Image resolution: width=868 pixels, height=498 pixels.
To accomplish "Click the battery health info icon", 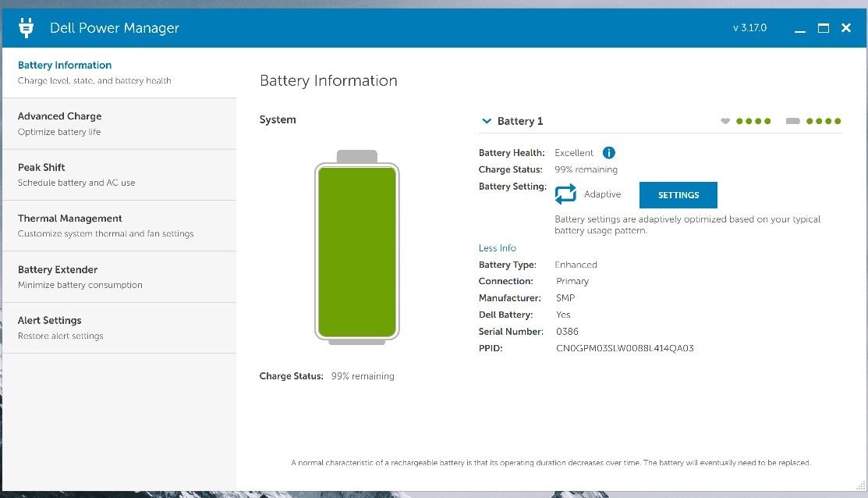I will [609, 153].
